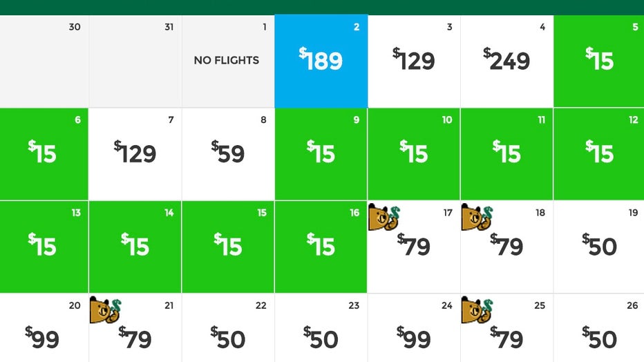Click the bear discount icon on day 21
Viewport: 644px width, 362px height.
click(x=106, y=310)
